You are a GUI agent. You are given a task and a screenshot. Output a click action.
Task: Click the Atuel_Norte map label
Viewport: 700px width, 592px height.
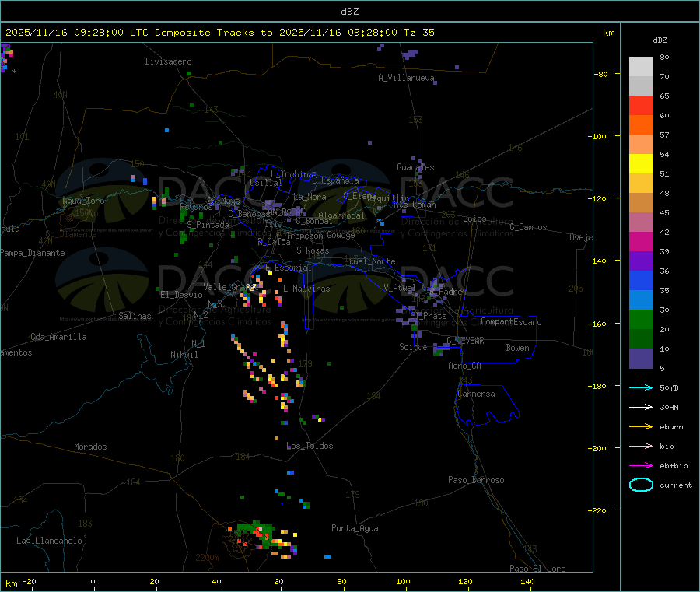click(369, 261)
